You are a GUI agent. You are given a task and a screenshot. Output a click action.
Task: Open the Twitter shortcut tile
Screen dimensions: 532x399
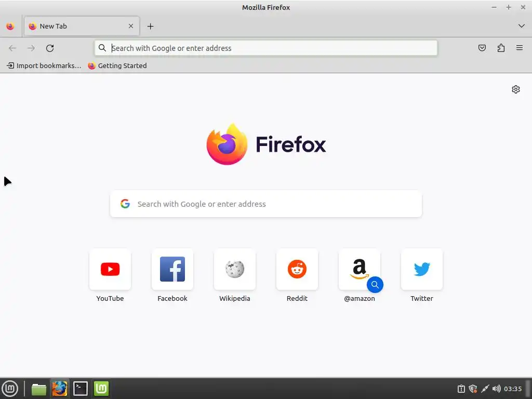422,269
